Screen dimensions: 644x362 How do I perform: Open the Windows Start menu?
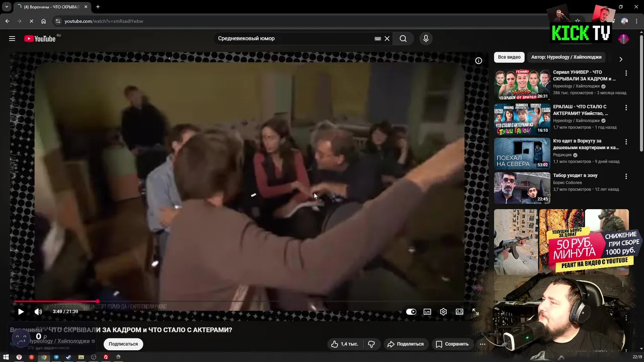tap(6, 357)
